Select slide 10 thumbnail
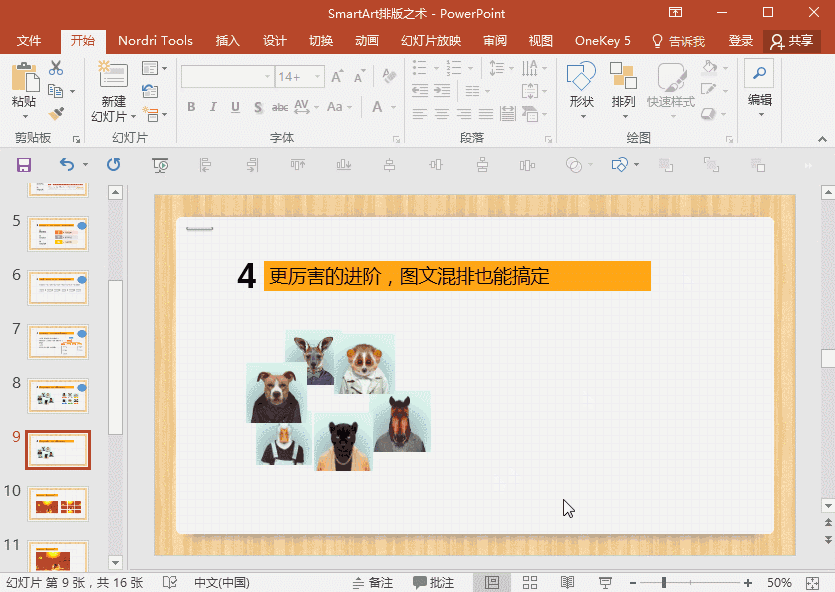The height and width of the screenshot is (592, 835). pos(58,504)
